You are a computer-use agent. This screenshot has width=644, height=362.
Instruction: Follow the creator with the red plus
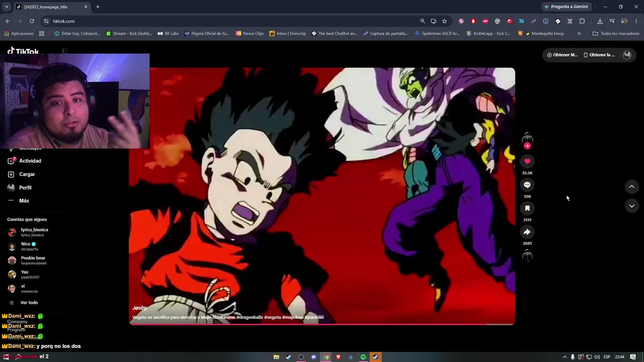527,146
